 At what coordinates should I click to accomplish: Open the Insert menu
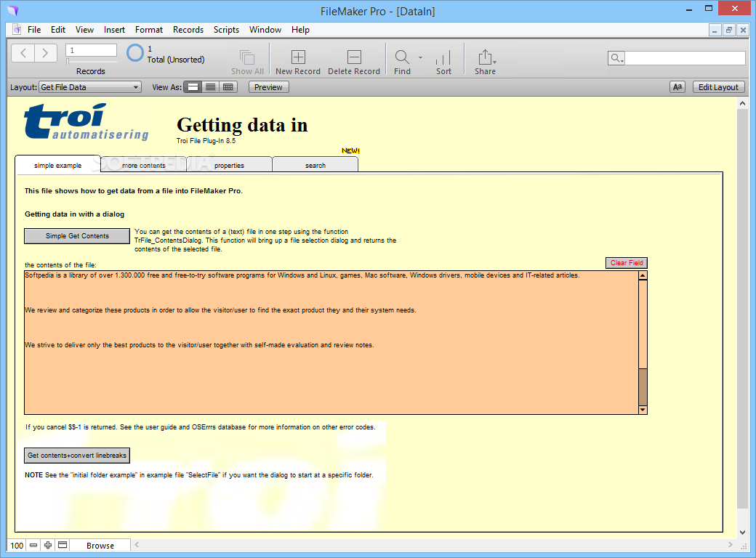(x=114, y=30)
